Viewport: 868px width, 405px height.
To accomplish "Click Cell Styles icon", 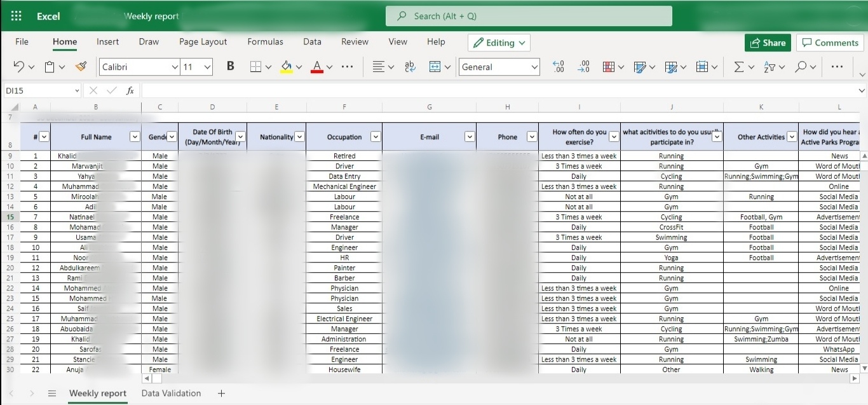I will point(640,67).
